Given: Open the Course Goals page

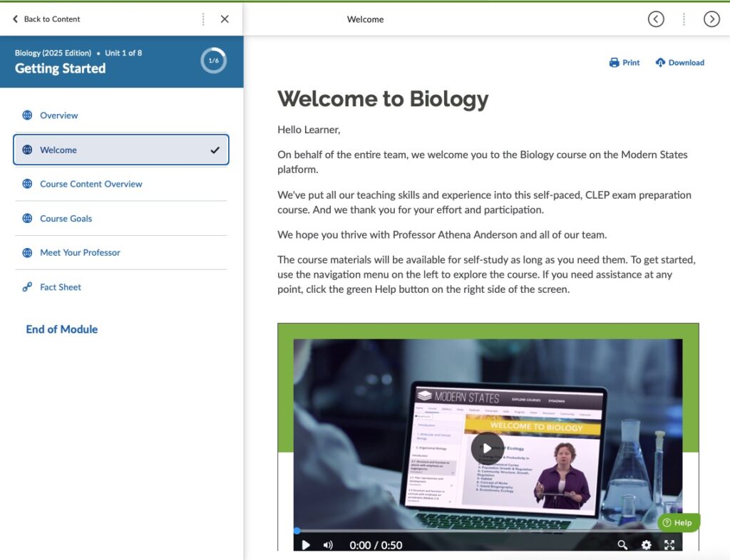Looking at the screenshot, I should 66,218.
